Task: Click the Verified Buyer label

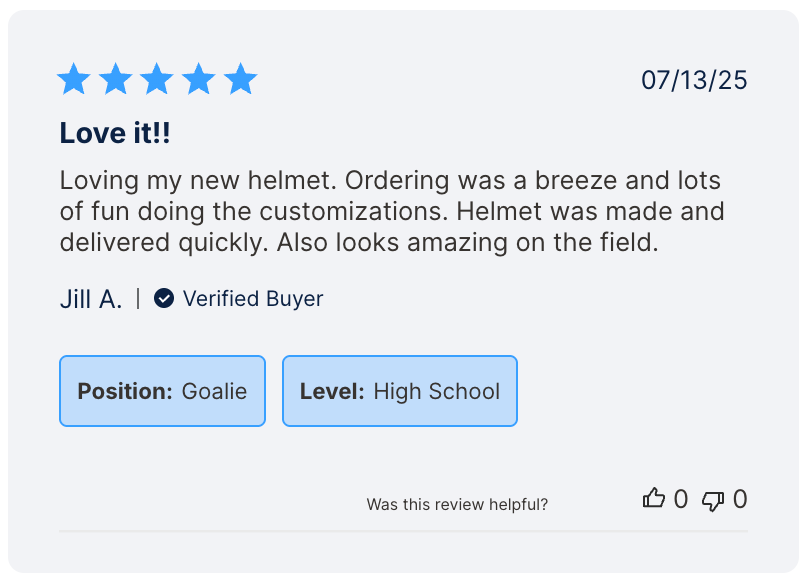Action: pyautogui.click(x=253, y=298)
